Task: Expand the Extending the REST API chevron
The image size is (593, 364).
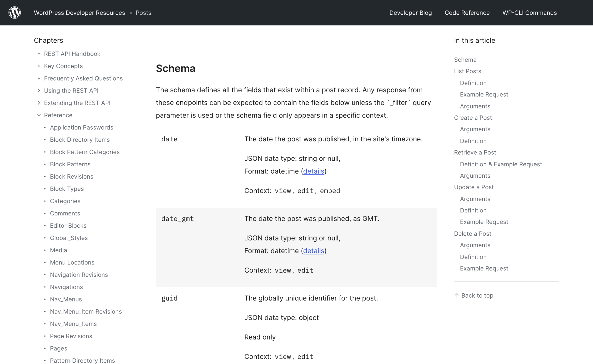Action: pyautogui.click(x=39, y=103)
